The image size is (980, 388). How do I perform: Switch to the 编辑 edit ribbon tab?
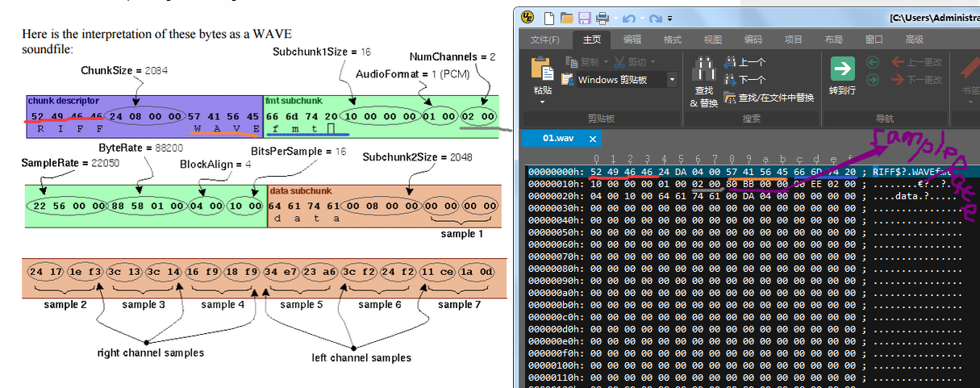tap(632, 40)
